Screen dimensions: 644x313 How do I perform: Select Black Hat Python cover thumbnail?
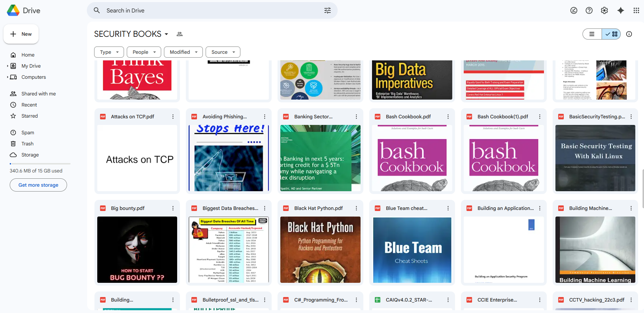320,249
